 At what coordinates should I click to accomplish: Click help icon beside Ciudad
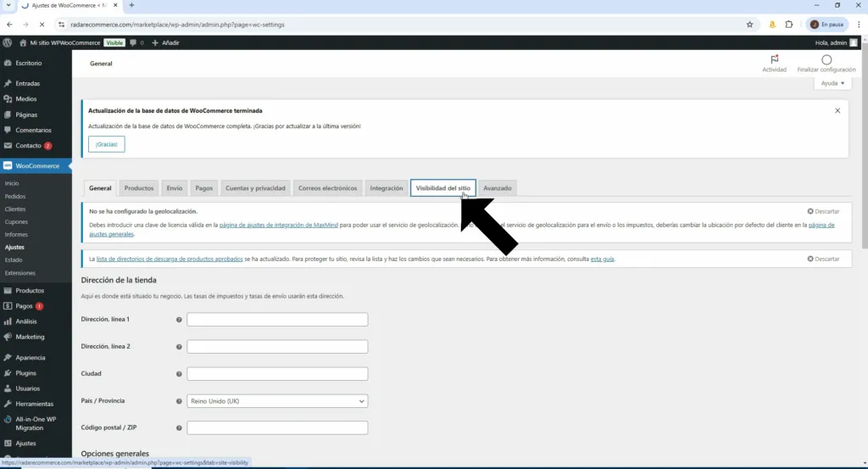point(179,374)
